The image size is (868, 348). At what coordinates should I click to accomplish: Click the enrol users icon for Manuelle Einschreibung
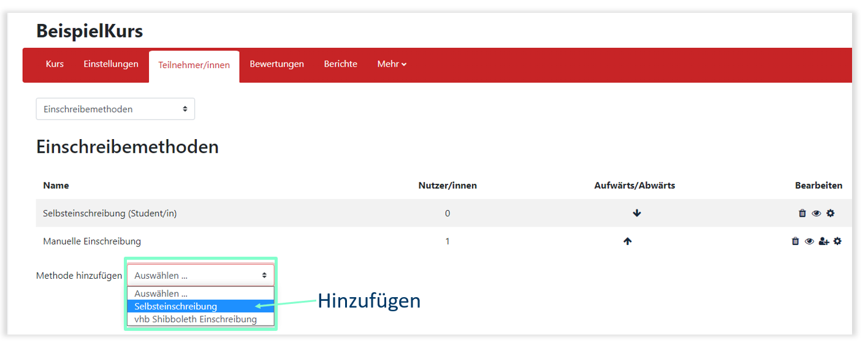coord(824,241)
